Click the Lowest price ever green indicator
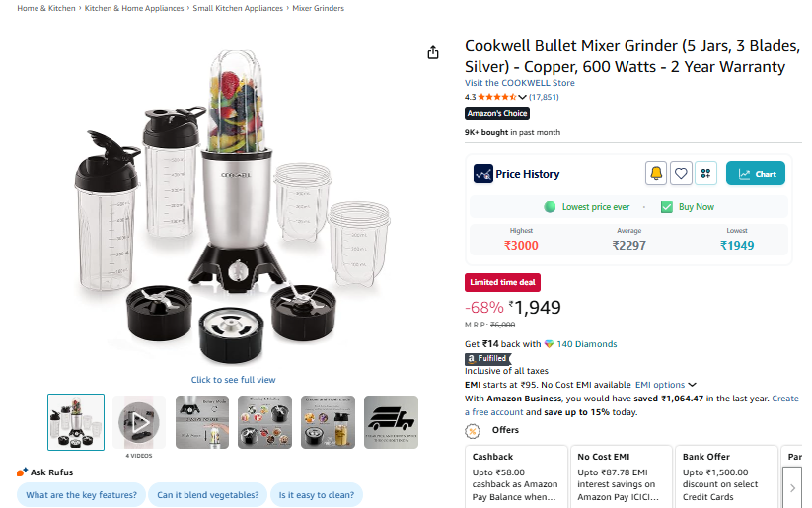Image resolution: width=812 pixels, height=508 pixels. (x=550, y=207)
